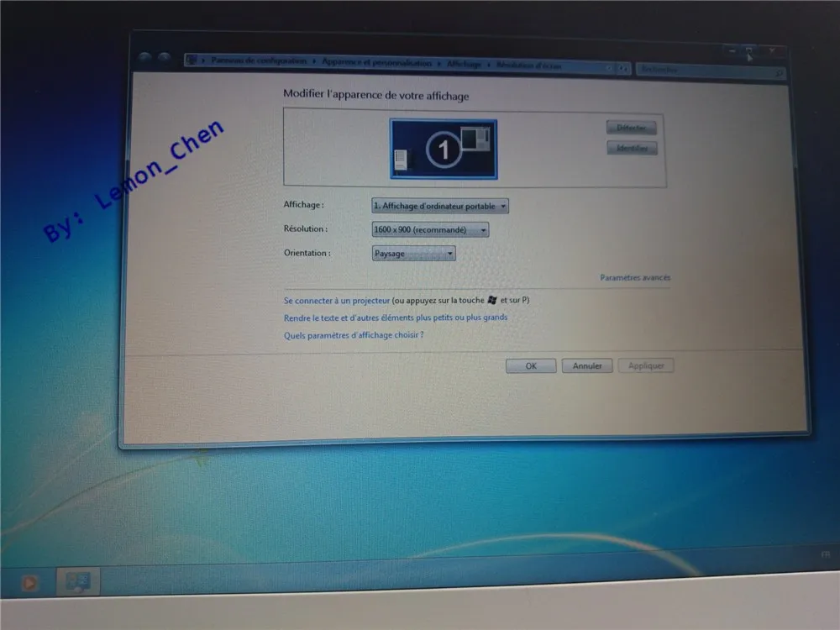Confirm with the OK button
The width and height of the screenshot is (840, 630).
[x=531, y=366]
